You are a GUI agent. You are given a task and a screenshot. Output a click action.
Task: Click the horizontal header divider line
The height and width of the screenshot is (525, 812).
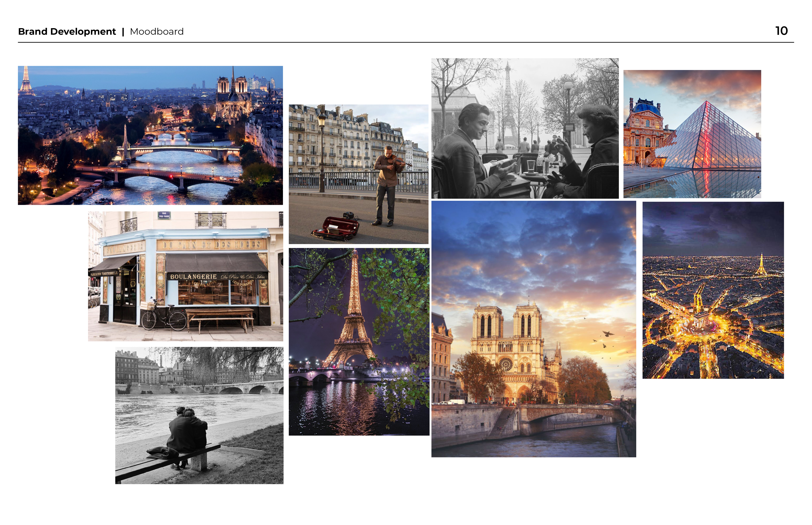pyautogui.click(x=406, y=42)
